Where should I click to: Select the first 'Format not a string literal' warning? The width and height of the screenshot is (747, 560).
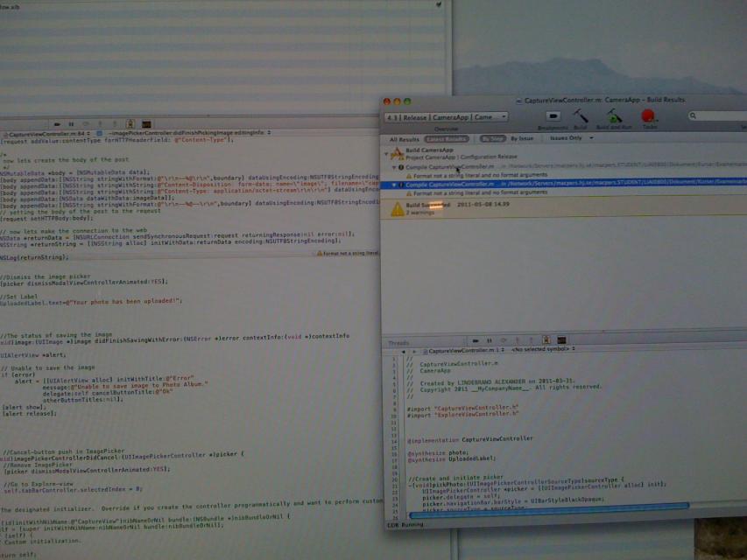click(x=480, y=175)
